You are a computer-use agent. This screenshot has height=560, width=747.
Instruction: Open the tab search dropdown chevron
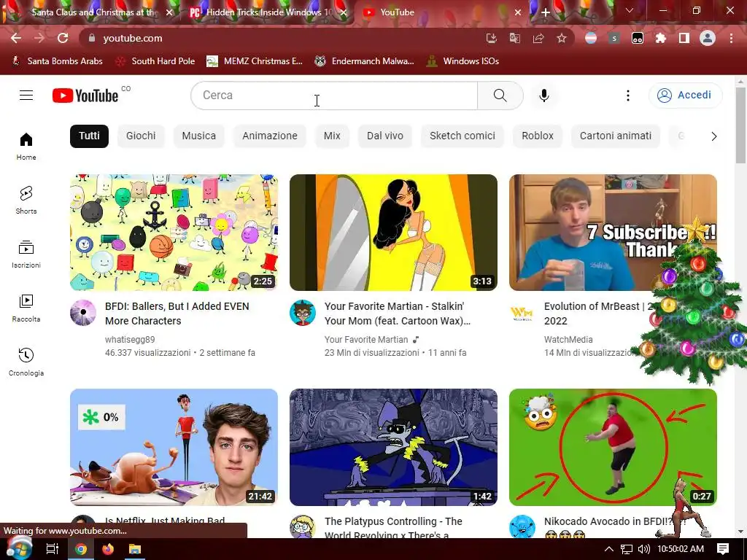630,10
